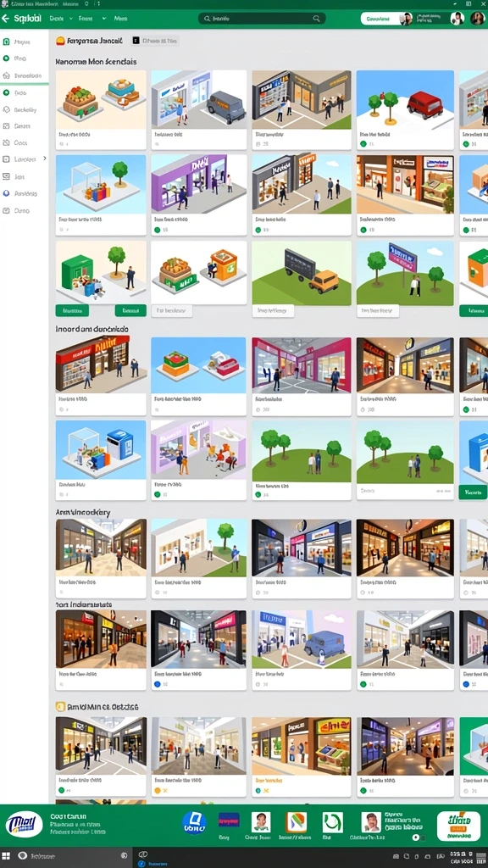Select the sidebar item with the house icon
This screenshot has width=488, height=868.
pos(22,75)
